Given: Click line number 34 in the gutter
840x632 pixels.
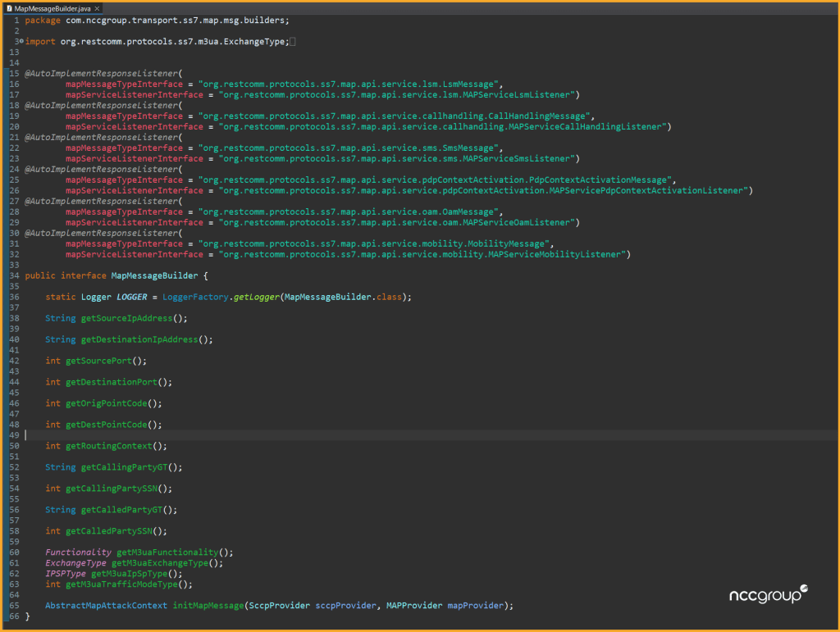Looking at the screenshot, I should click(x=13, y=275).
